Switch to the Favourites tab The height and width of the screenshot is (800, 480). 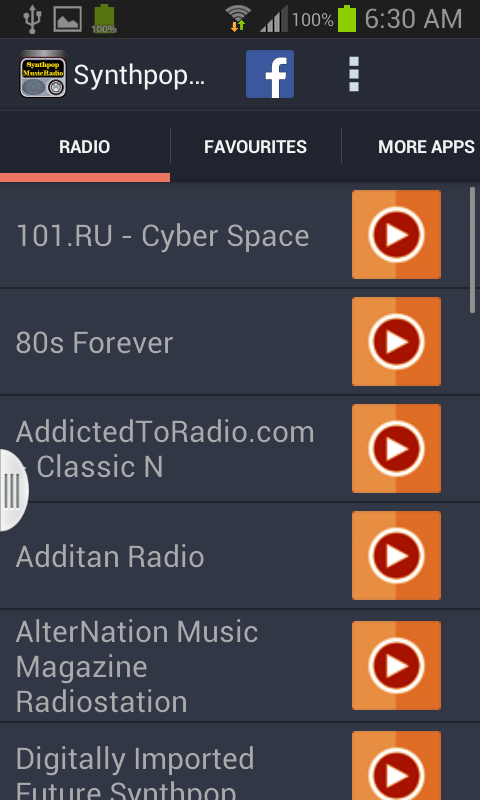256,147
